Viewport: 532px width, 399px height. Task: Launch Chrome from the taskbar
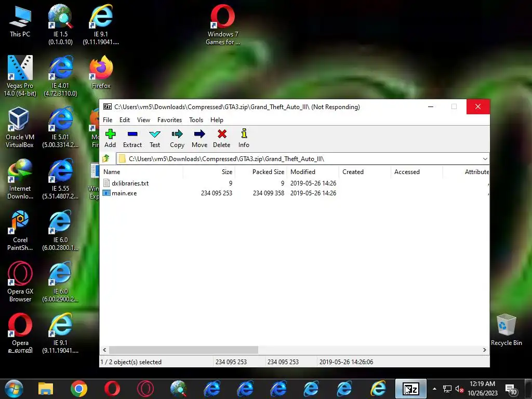79,389
